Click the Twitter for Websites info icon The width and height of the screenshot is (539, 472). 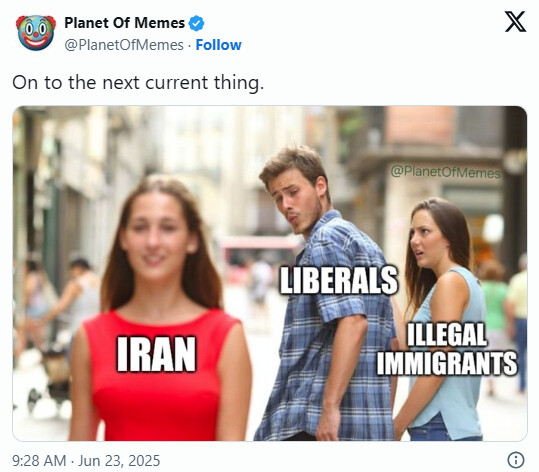(516, 460)
